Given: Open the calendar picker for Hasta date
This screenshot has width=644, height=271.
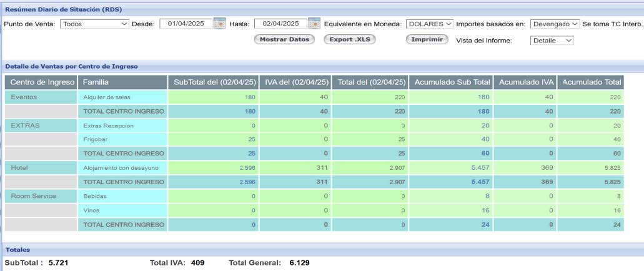Looking at the screenshot, I should tap(314, 24).
